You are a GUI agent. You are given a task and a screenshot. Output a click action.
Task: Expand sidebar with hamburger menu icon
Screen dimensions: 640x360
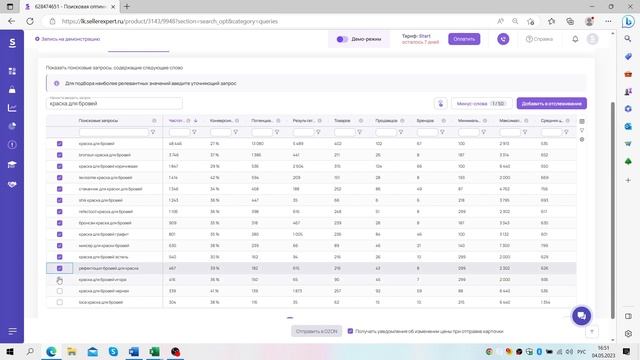[x=12, y=331]
